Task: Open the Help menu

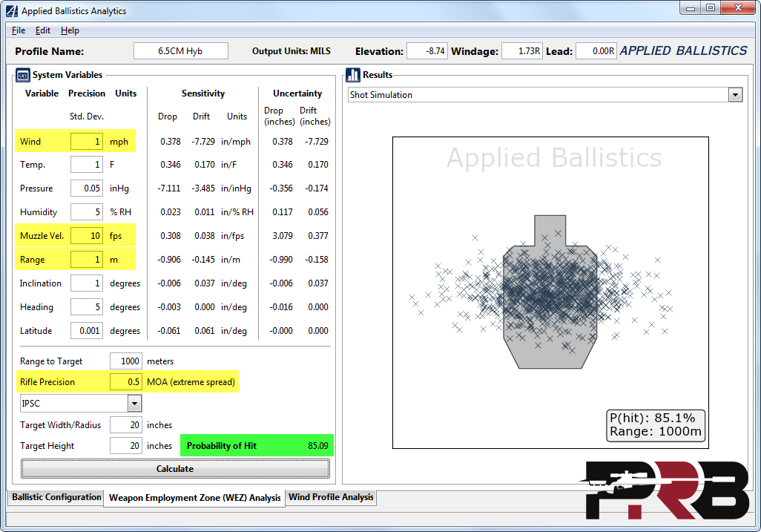Action: 70,30
